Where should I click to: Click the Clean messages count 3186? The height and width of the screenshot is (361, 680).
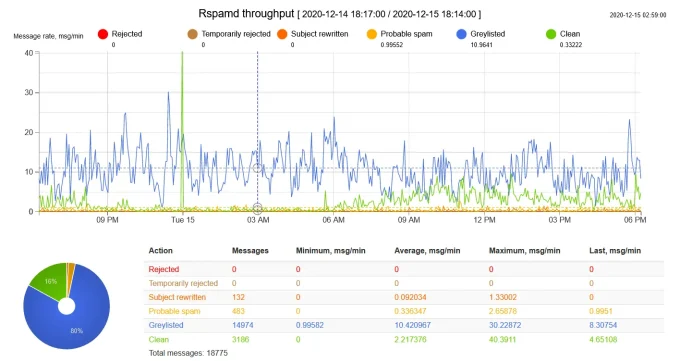240,339
